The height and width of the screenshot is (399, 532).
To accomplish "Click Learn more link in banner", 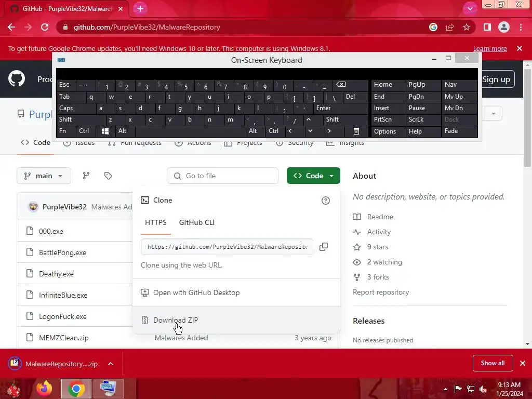I will click(490, 48).
